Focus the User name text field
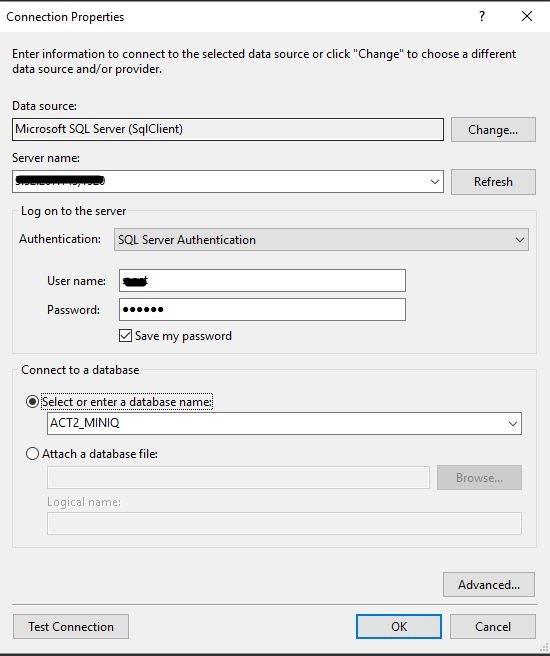Image resolution: width=550 pixels, height=656 pixels. (x=262, y=280)
